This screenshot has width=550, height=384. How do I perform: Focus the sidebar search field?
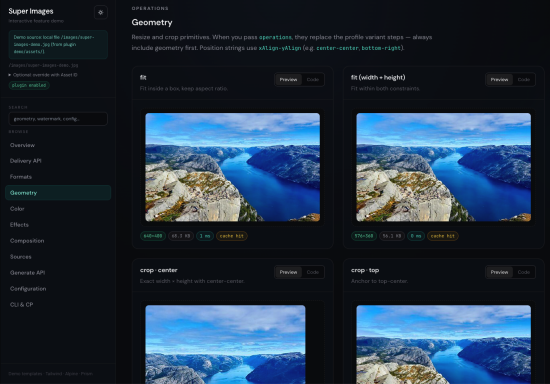(58, 119)
